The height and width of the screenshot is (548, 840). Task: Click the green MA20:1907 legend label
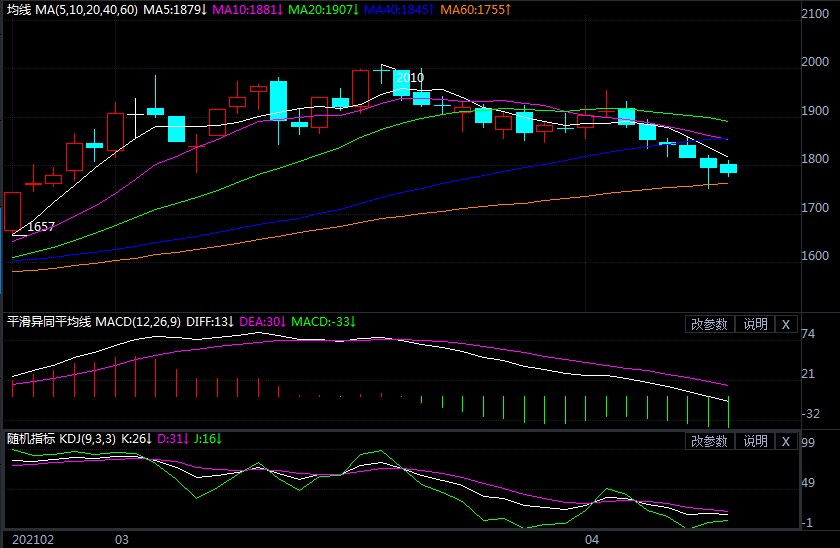pyautogui.click(x=325, y=10)
